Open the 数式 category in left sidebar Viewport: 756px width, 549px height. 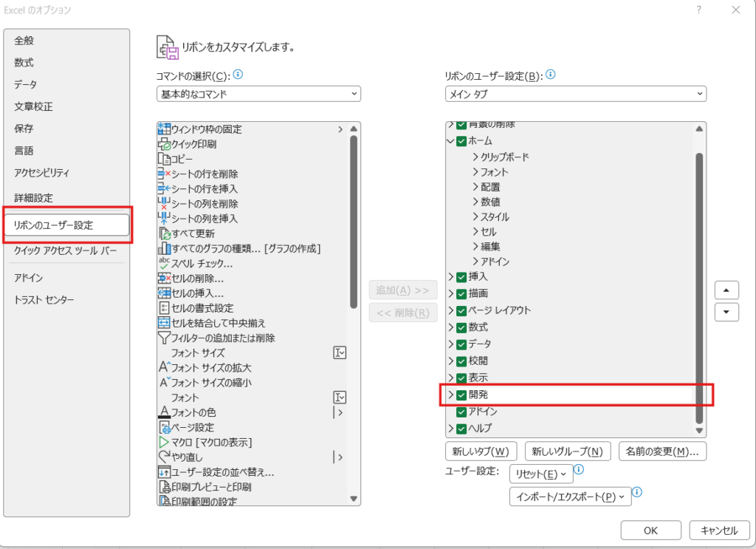click(x=24, y=63)
